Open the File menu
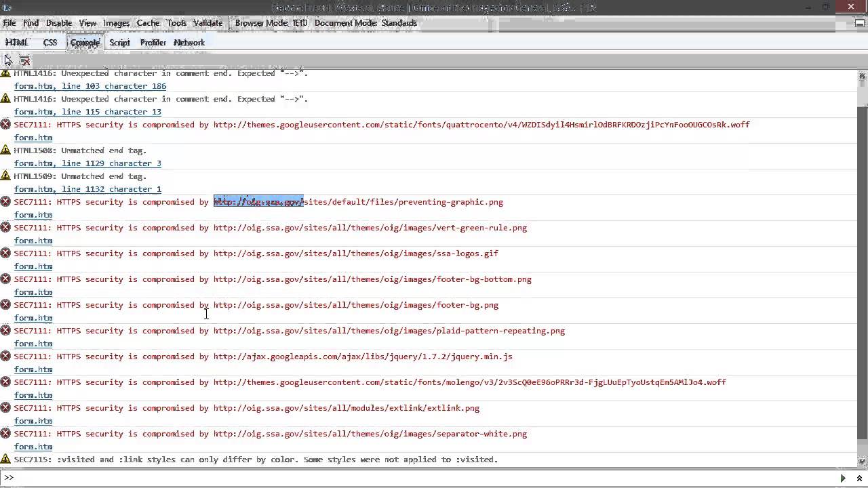Image resolution: width=868 pixels, height=488 pixels. (9, 23)
